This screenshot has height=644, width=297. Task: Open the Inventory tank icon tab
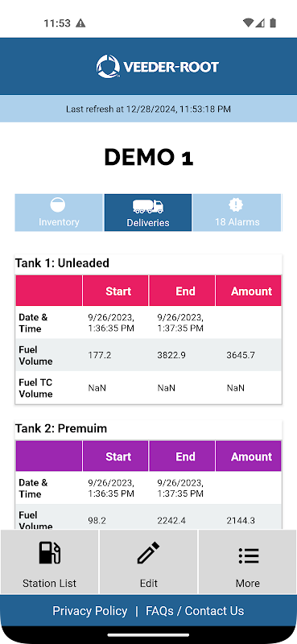click(x=57, y=204)
